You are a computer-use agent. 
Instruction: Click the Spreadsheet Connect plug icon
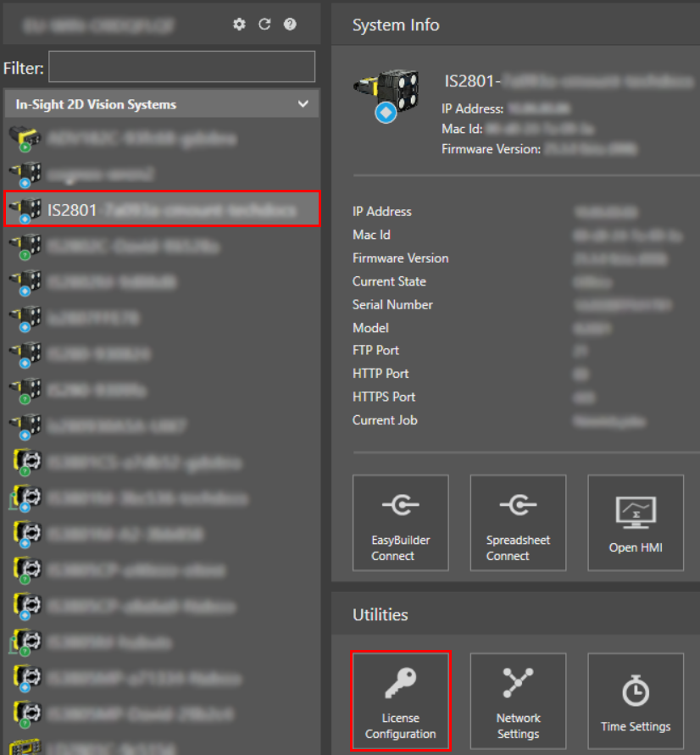(518, 507)
